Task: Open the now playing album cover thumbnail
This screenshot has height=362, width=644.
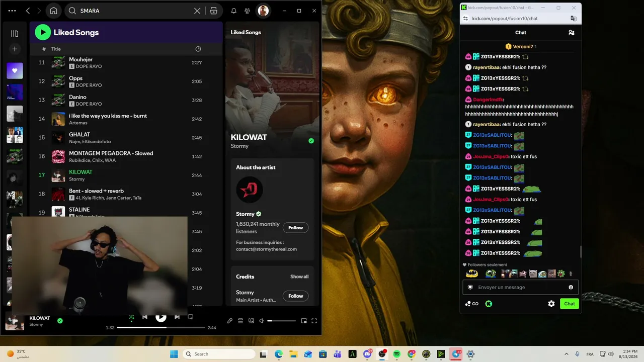Action: pyautogui.click(x=15, y=321)
